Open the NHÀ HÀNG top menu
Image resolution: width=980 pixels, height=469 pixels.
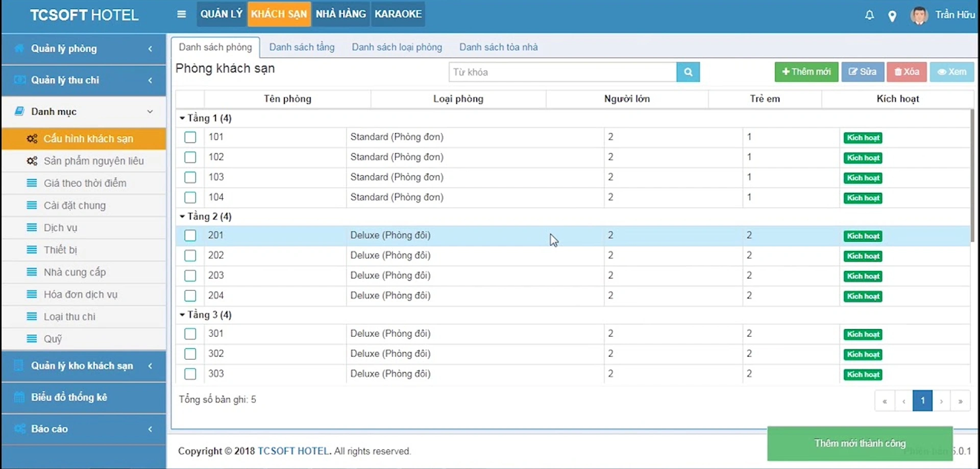pyautogui.click(x=340, y=14)
